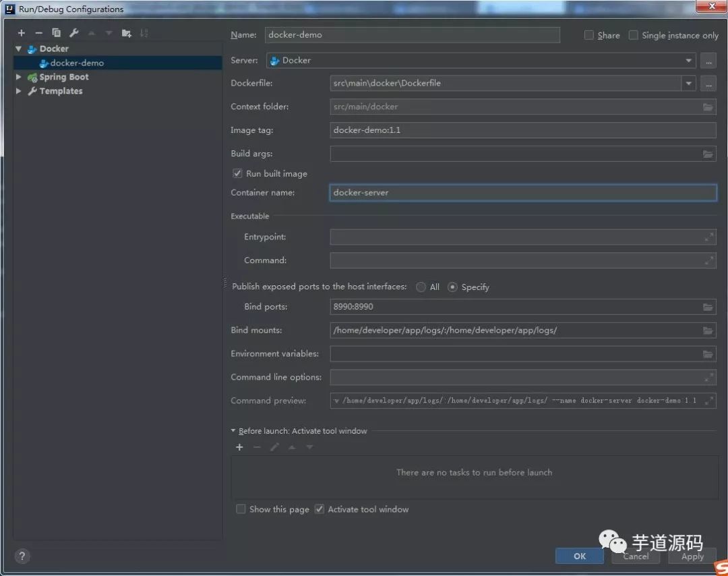Open help with question mark icon
The width and height of the screenshot is (728, 576).
22,556
